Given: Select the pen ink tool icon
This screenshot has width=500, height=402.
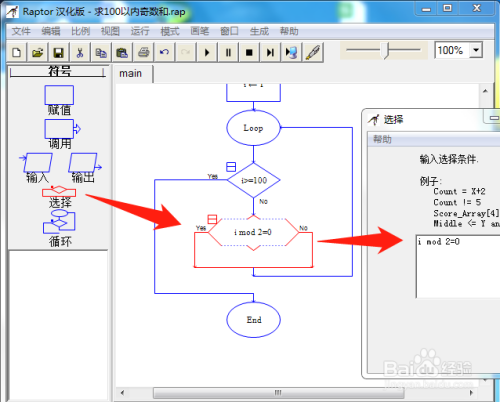Looking at the screenshot, I should point(313,52).
